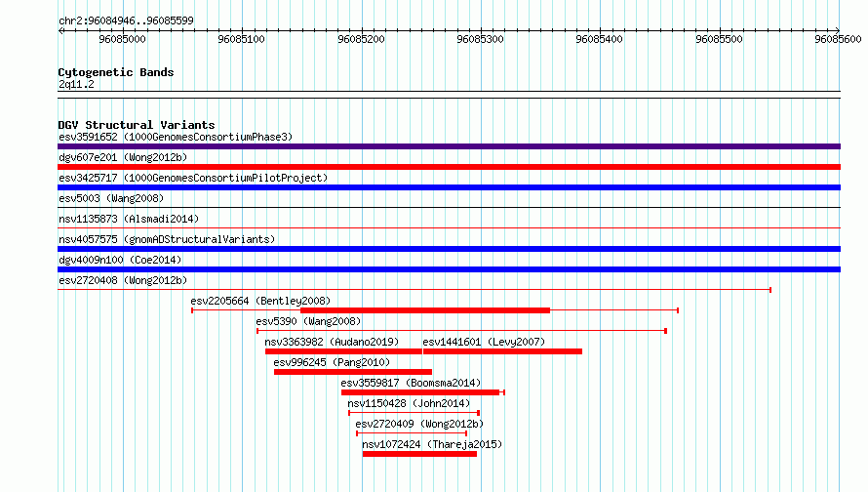Viewport: 868px width, 492px height.
Task: Click the red bar under dgv607e201
Action: pyautogui.click(x=449, y=167)
